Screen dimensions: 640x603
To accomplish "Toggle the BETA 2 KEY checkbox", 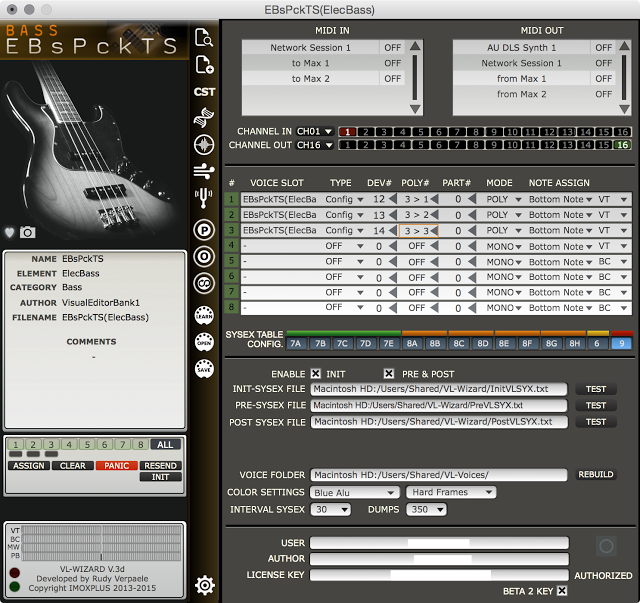I will (562, 591).
